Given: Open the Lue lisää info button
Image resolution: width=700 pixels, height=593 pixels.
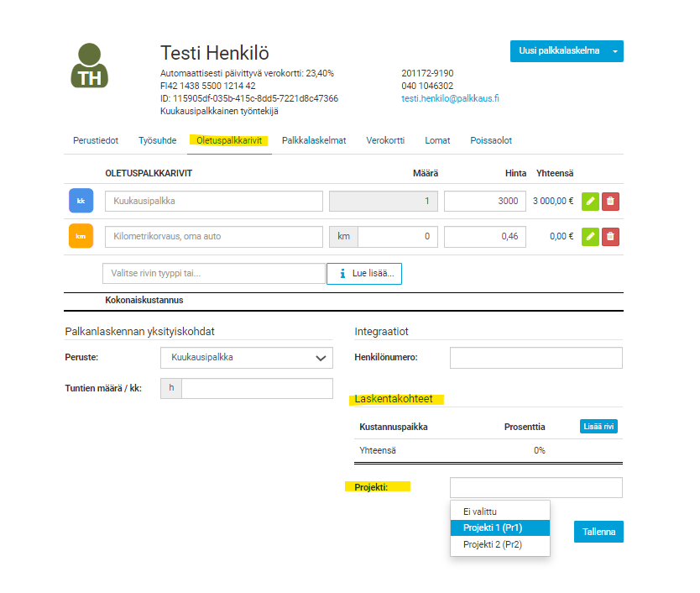Looking at the screenshot, I should click(x=364, y=274).
